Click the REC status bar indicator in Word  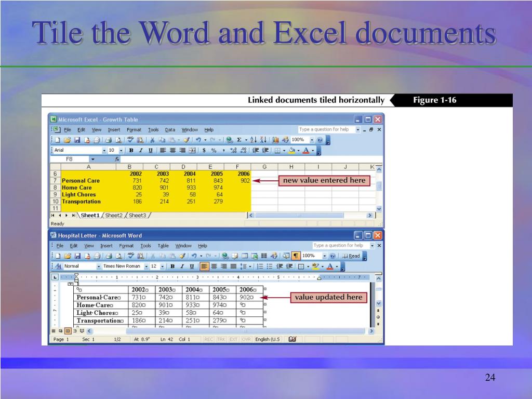[208, 339]
